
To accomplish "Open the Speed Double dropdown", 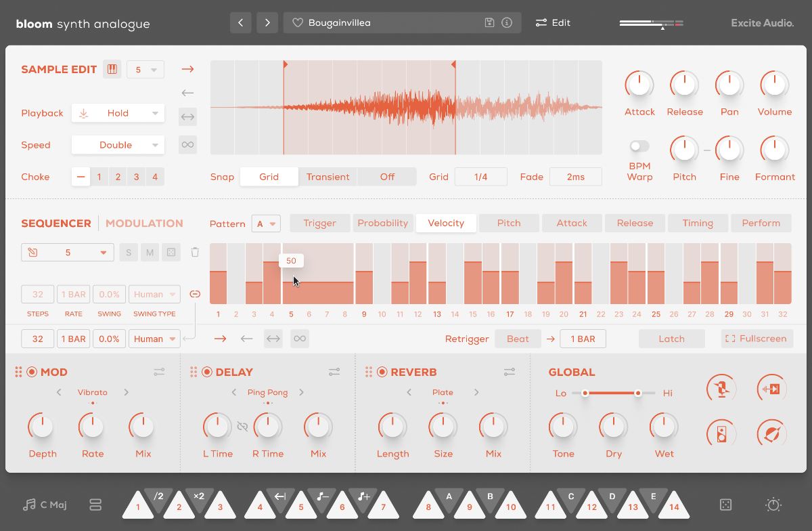I will 118,145.
